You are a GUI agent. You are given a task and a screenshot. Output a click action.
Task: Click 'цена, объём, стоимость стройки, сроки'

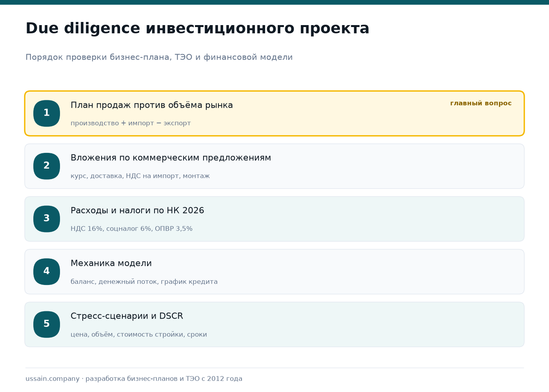pyautogui.click(x=139, y=334)
